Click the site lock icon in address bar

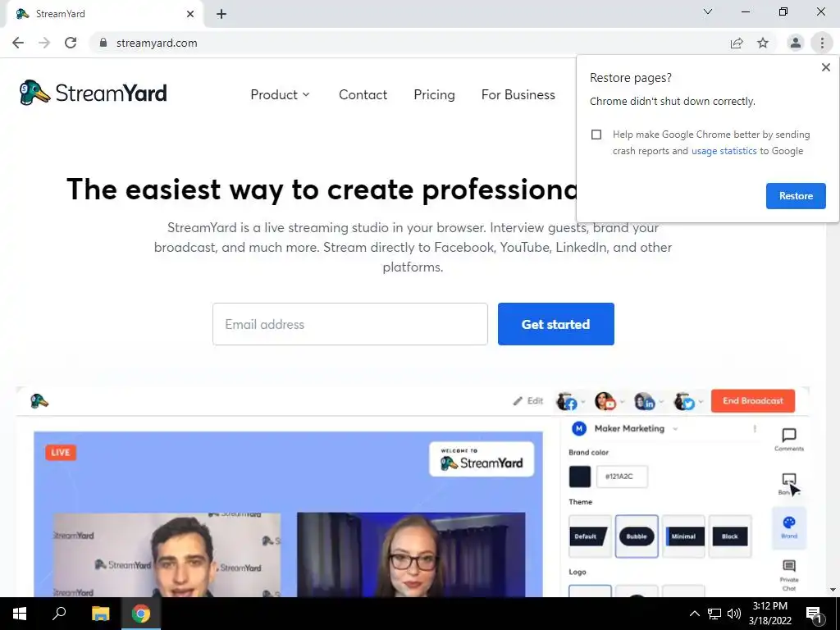[x=103, y=43]
